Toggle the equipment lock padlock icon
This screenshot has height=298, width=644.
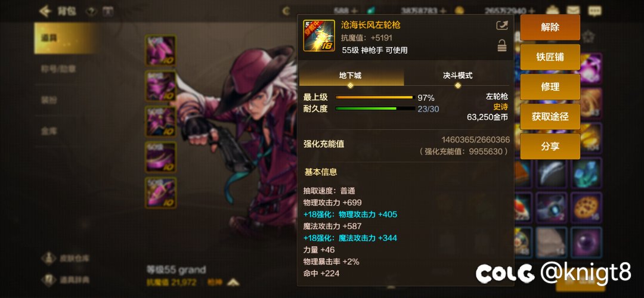coord(502,45)
